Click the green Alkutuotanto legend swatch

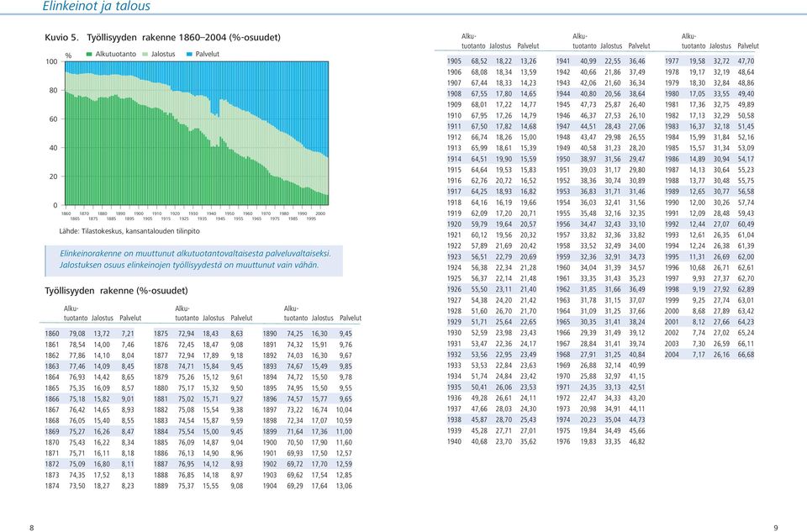tap(89, 54)
